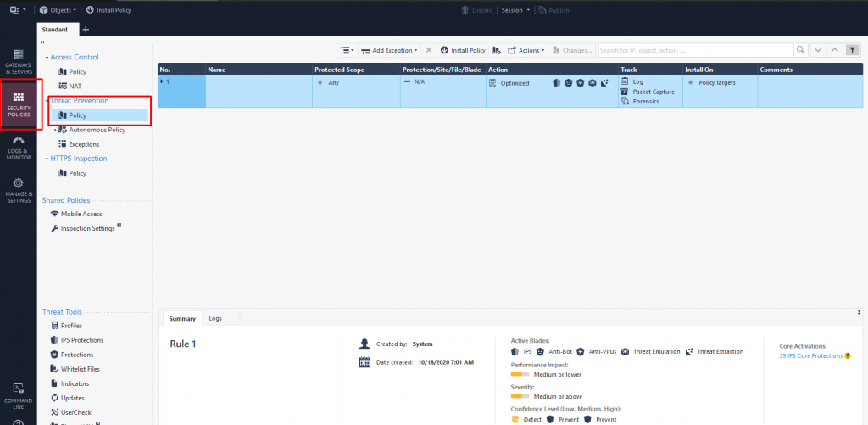Open the Actions dropdown menu
868x425 pixels.
pos(526,50)
